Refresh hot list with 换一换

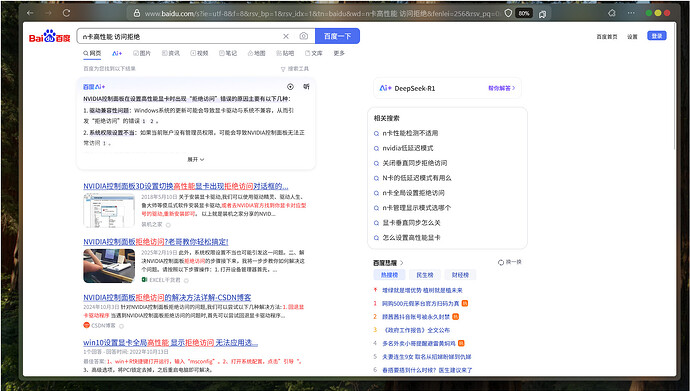click(510, 262)
